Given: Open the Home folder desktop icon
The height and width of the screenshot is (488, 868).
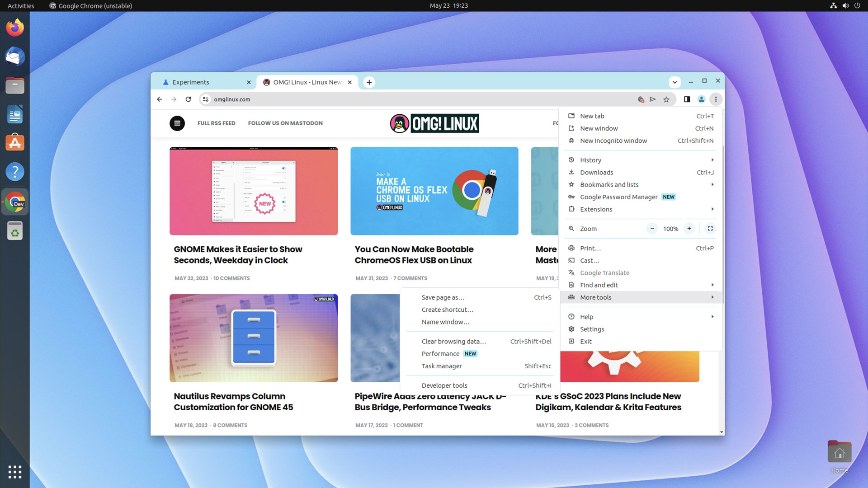Looking at the screenshot, I should pyautogui.click(x=840, y=457).
